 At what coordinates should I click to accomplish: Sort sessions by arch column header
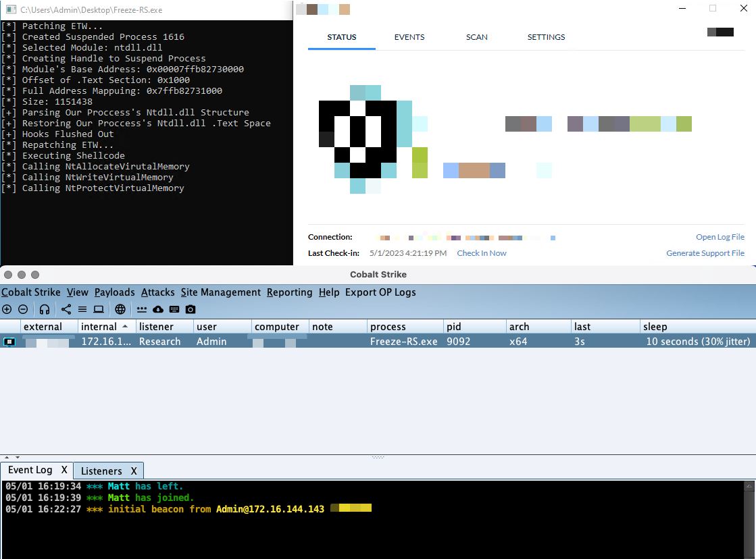coord(538,327)
